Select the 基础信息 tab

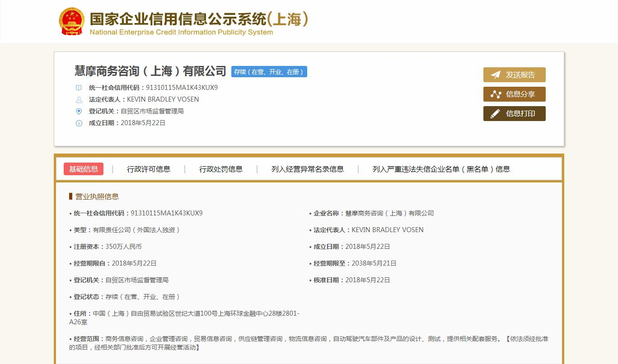[84, 169]
